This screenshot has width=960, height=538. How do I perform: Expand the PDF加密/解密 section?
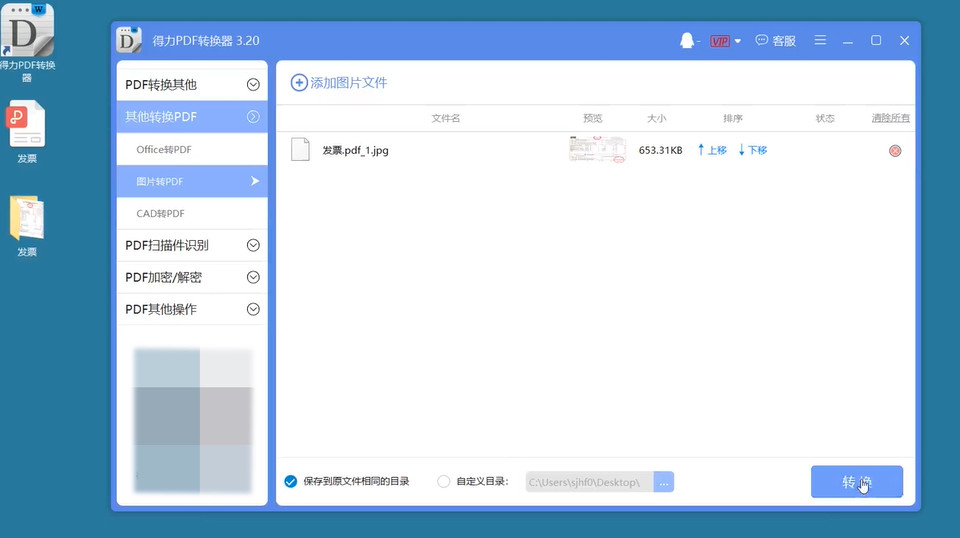click(x=192, y=277)
